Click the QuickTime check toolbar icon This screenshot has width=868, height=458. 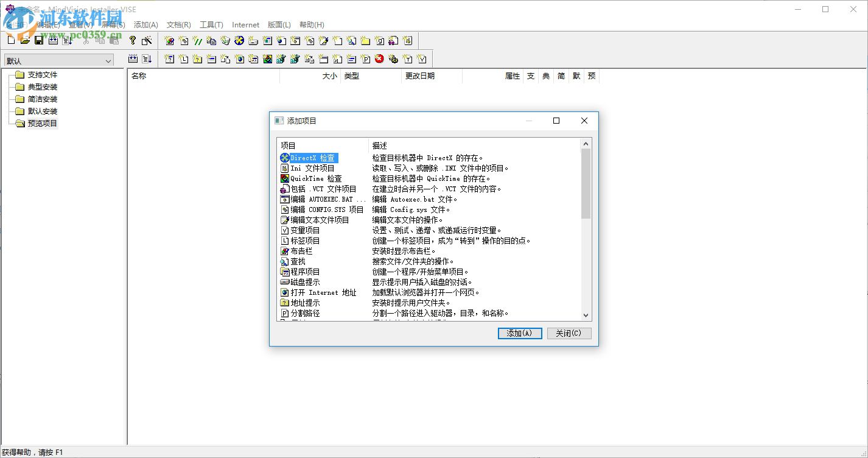pyautogui.click(x=267, y=59)
